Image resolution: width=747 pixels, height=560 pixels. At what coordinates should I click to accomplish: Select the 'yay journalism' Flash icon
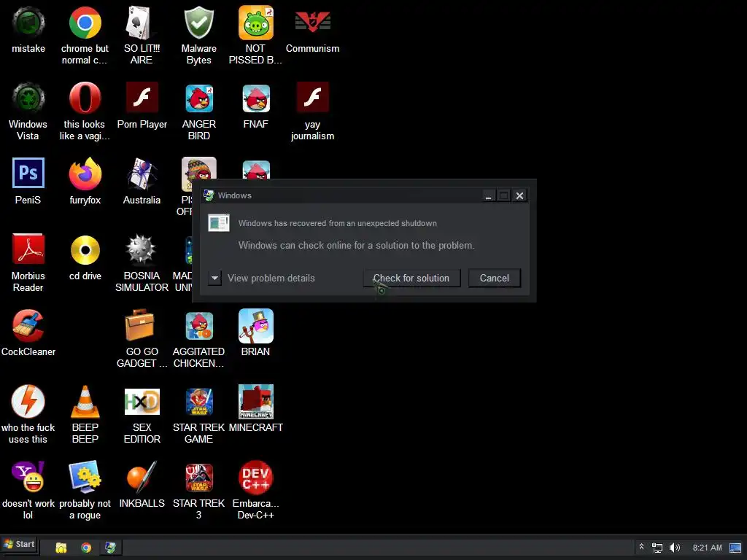click(312, 97)
